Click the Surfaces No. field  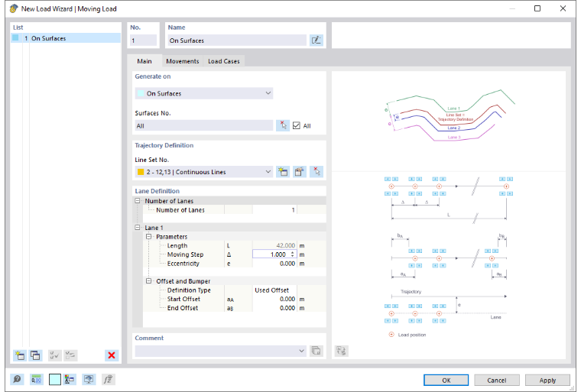(204, 125)
